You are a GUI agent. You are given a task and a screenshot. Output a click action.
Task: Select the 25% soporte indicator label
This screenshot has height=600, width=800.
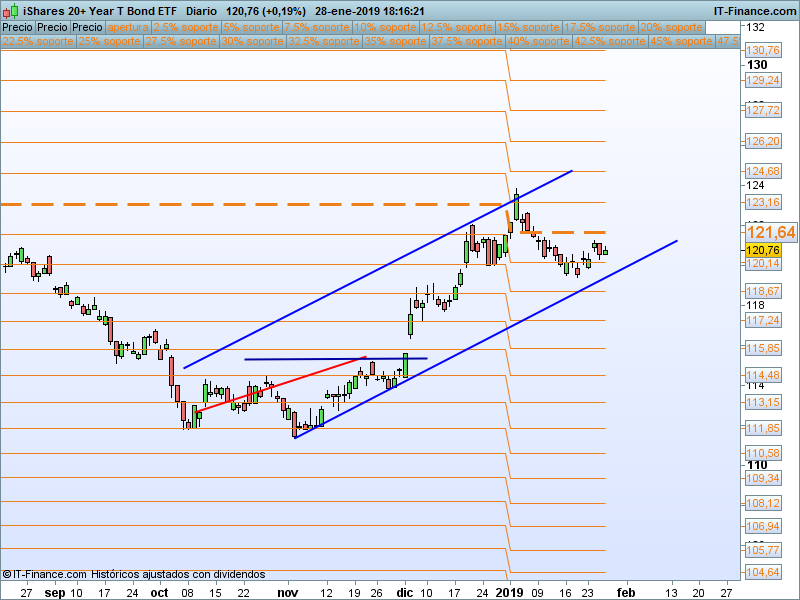(x=109, y=41)
